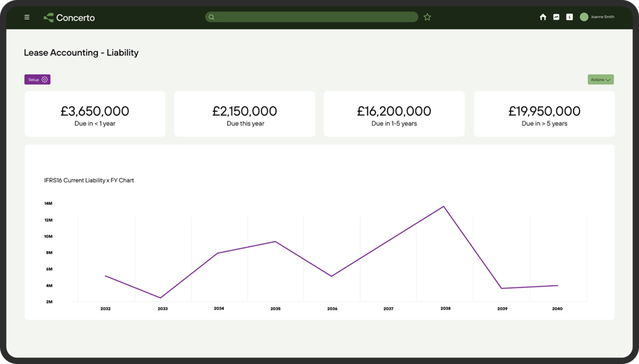The width and height of the screenshot is (639, 364).
Task: Expand the Actions dropdown
Action: tap(601, 79)
